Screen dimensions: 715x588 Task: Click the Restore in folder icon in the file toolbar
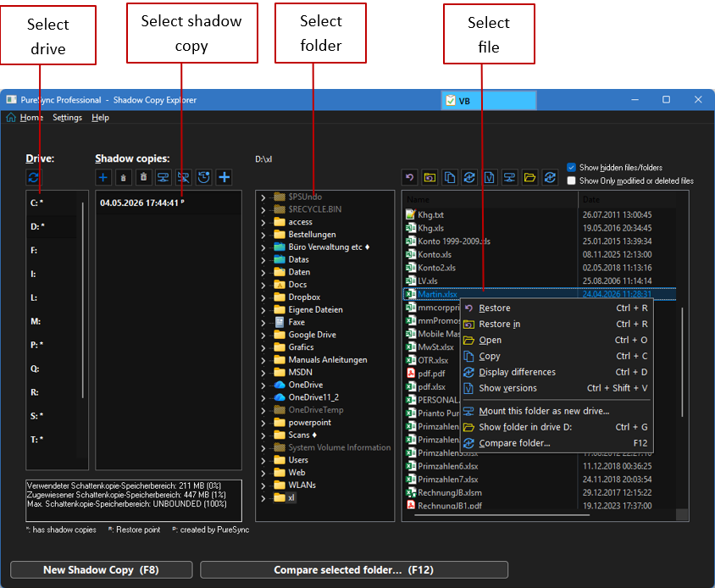[430, 177]
